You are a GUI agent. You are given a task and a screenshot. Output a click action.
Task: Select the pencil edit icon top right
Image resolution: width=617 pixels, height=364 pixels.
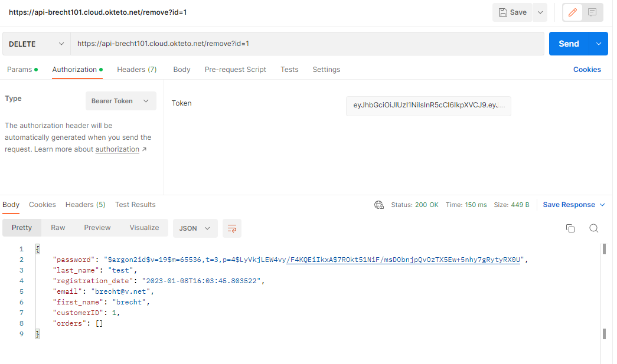click(572, 12)
